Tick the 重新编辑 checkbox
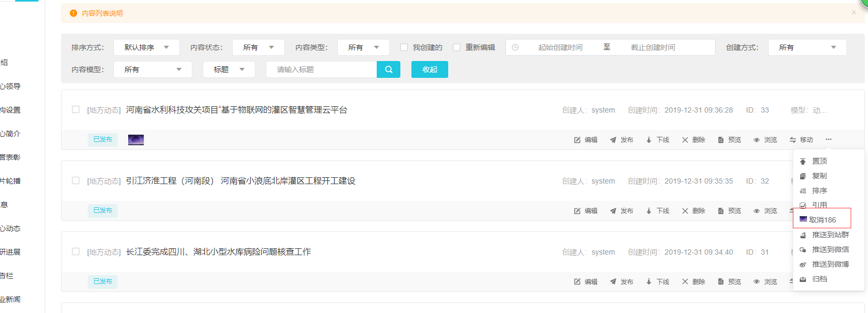The height and width of the screenshot is (313, 868). [x=457, y=47]
